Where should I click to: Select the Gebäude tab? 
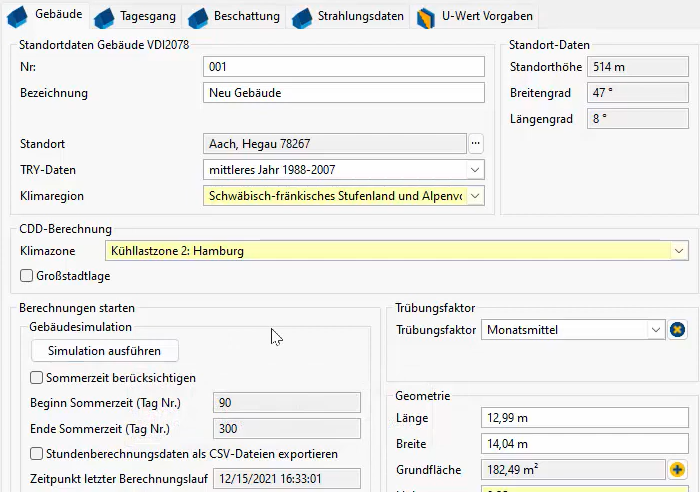(45, 15)
